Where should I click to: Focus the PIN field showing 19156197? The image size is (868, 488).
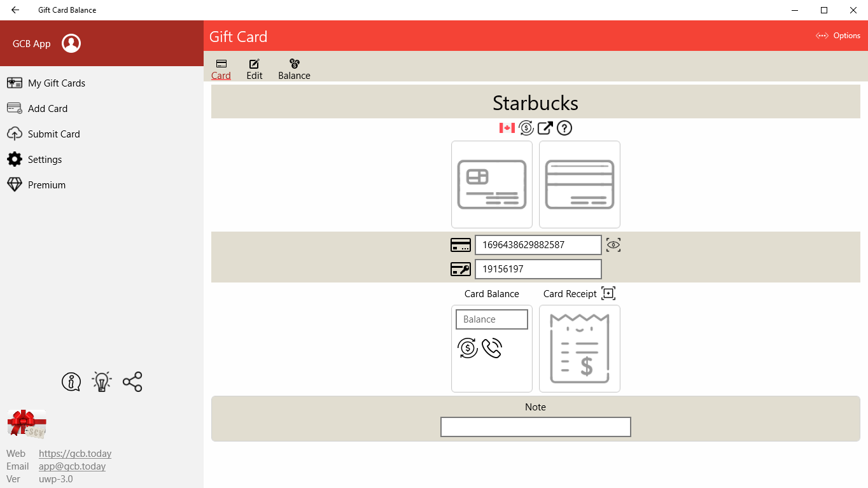[x=538, y=269]
